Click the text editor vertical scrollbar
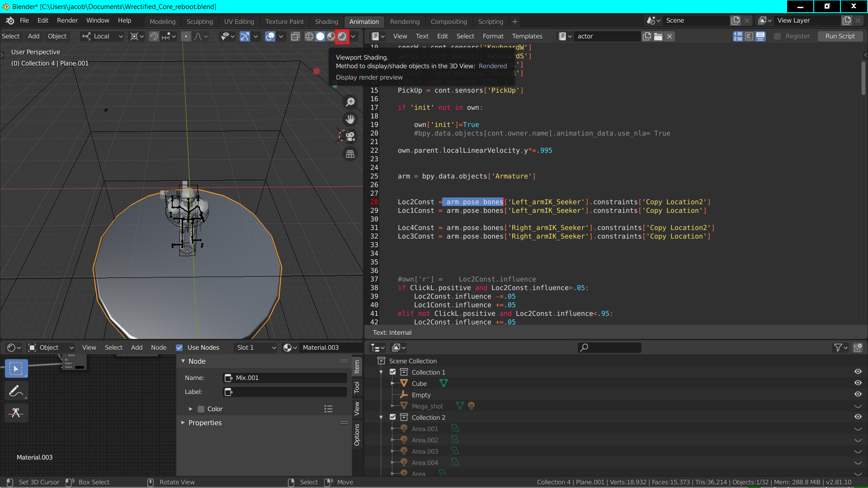Screen dimensions: 868x488 pos(863,78)
